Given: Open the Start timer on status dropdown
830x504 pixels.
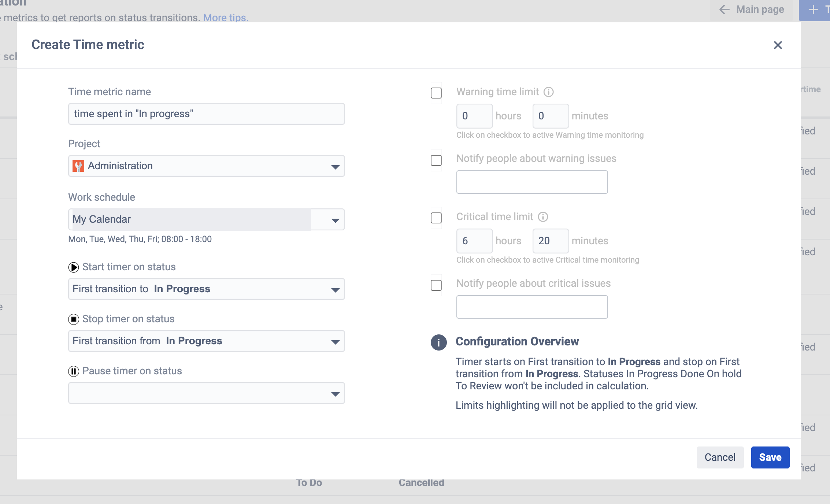Looking at the screenshot, I should (206, 289).
